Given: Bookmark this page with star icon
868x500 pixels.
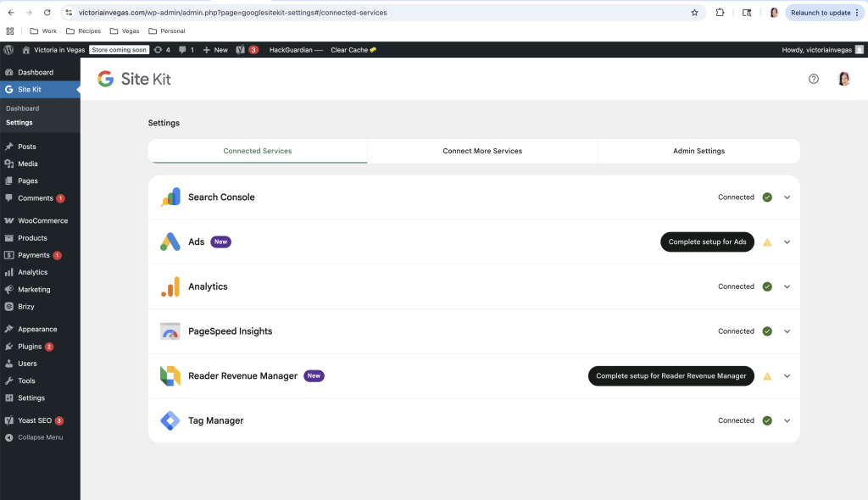Looking at the screenshot, I should (x=694, y=13).
